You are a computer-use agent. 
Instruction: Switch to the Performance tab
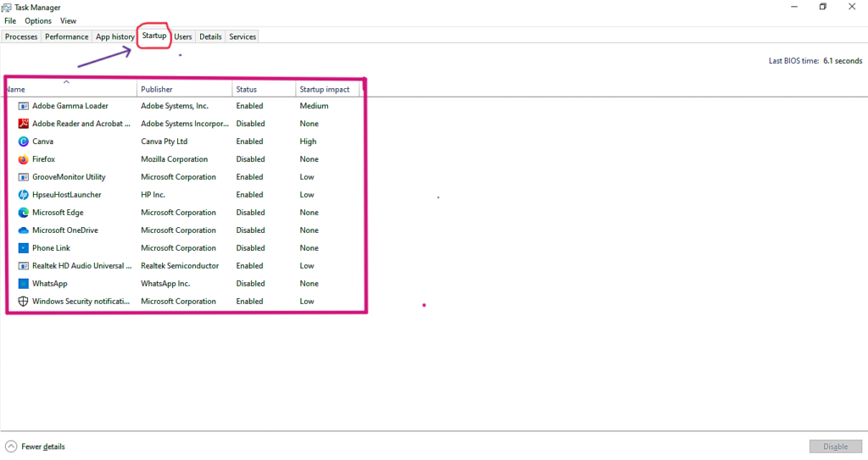[66, 36]
